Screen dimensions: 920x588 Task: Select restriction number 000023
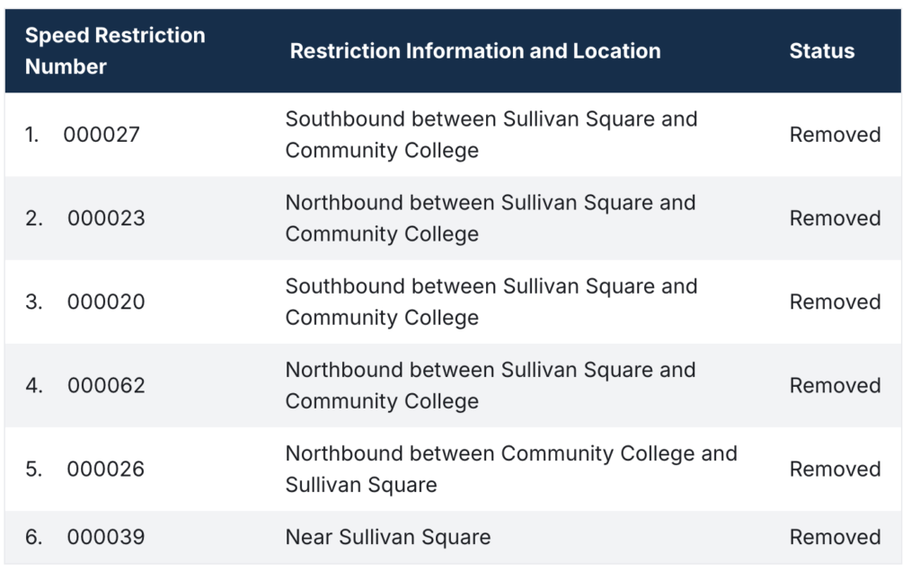click(x=106, y=218)
